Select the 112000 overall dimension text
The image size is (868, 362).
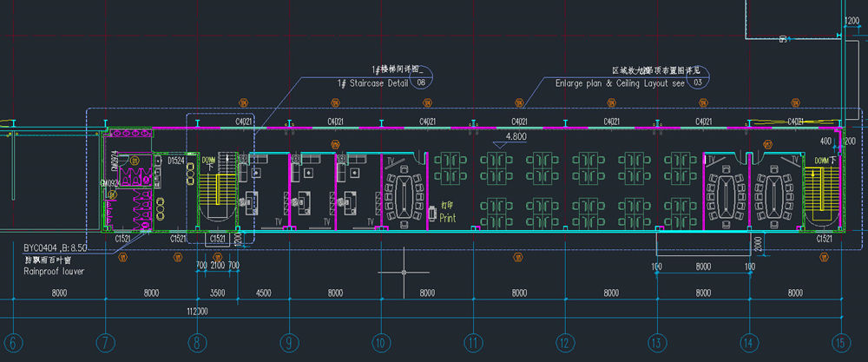point(196,313)
